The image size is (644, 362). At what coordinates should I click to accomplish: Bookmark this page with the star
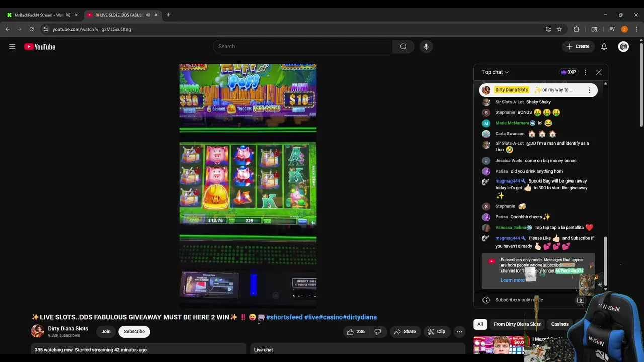[x=559, y=29]
